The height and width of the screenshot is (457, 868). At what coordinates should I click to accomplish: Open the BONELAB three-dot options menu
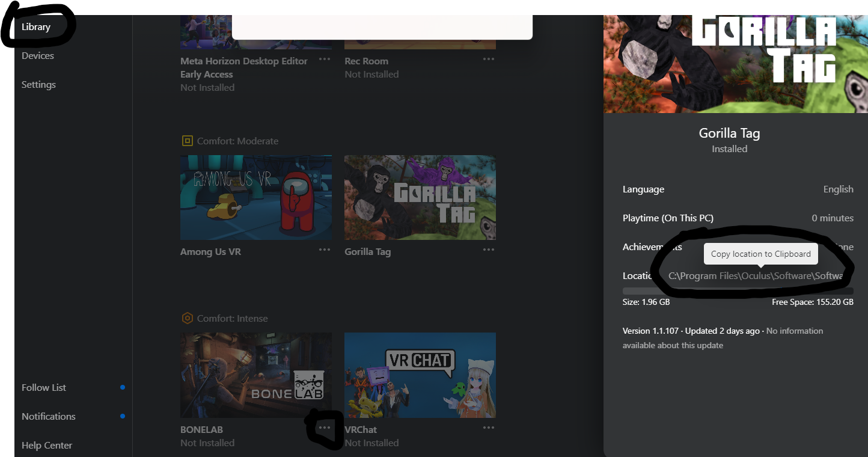tap(325, 428)
